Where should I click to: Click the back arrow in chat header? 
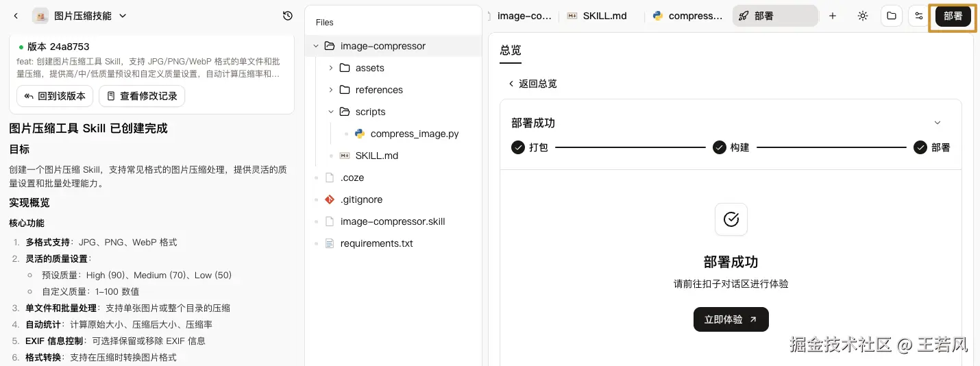tap(16, 16)
